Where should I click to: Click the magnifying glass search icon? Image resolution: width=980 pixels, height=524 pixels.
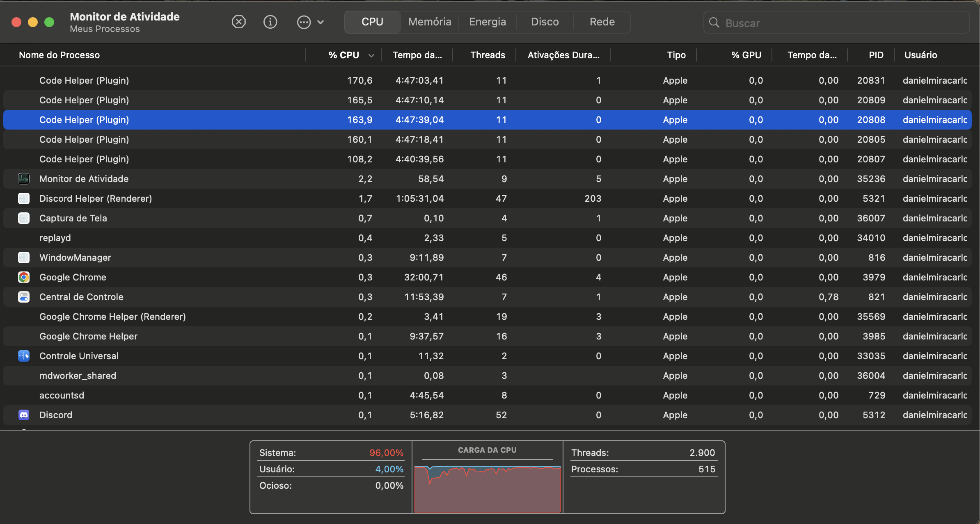tap(714, 23)
